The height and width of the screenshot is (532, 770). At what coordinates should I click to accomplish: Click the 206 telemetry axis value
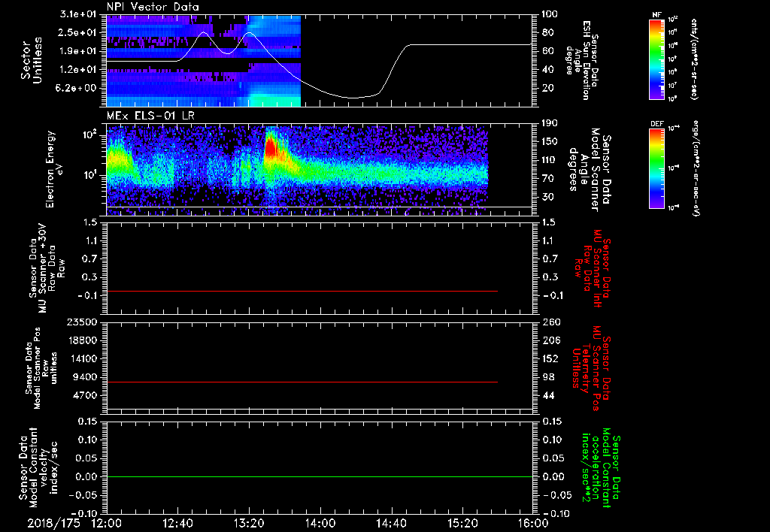[551, 340]
